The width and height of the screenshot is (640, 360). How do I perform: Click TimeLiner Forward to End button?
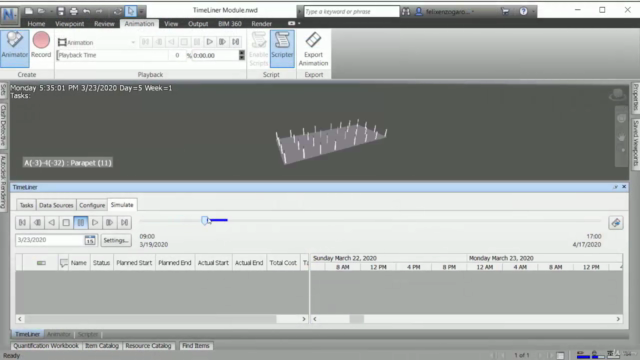(124, 222)
